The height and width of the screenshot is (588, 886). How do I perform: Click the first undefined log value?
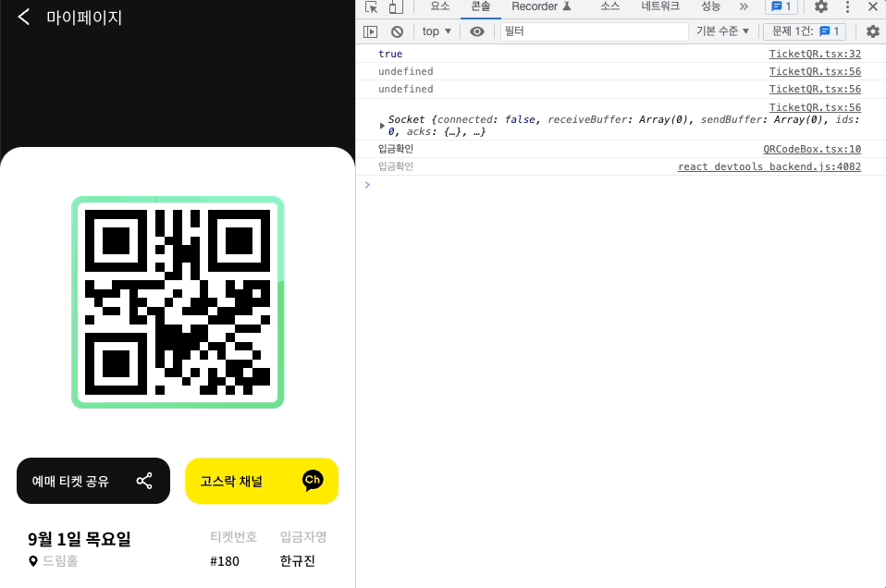[406, 71]
